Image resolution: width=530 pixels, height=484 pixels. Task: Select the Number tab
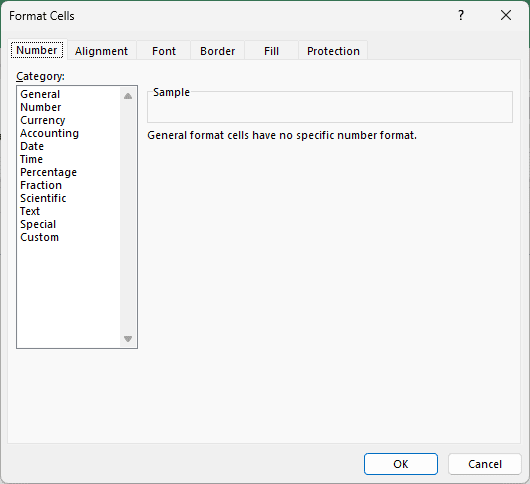[37, 50]
